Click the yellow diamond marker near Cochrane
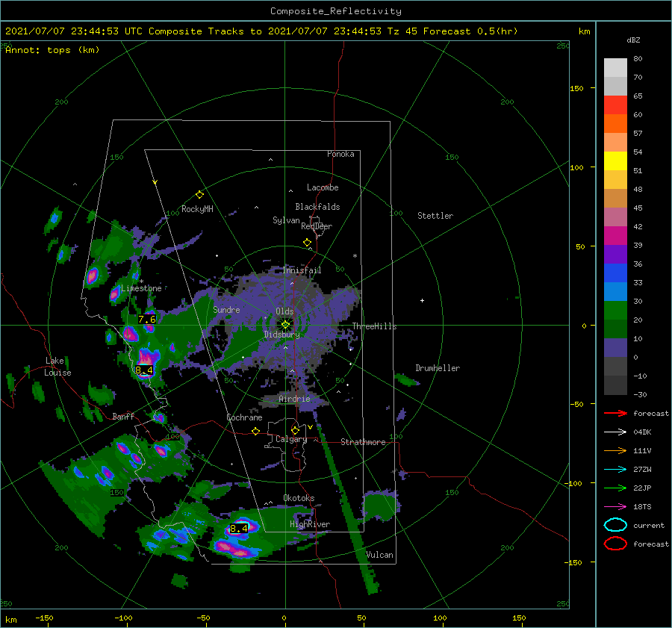This screenshot has height=628, width=672. [x=256, y=431]
